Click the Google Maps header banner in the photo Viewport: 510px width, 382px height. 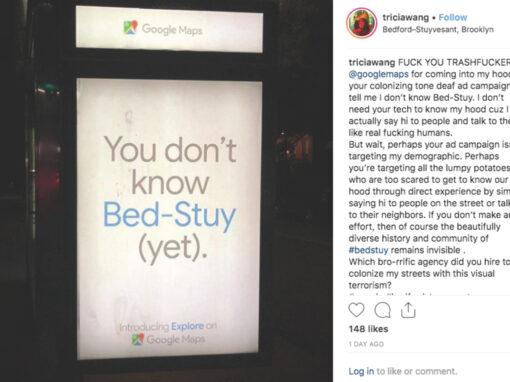(169, 29)
